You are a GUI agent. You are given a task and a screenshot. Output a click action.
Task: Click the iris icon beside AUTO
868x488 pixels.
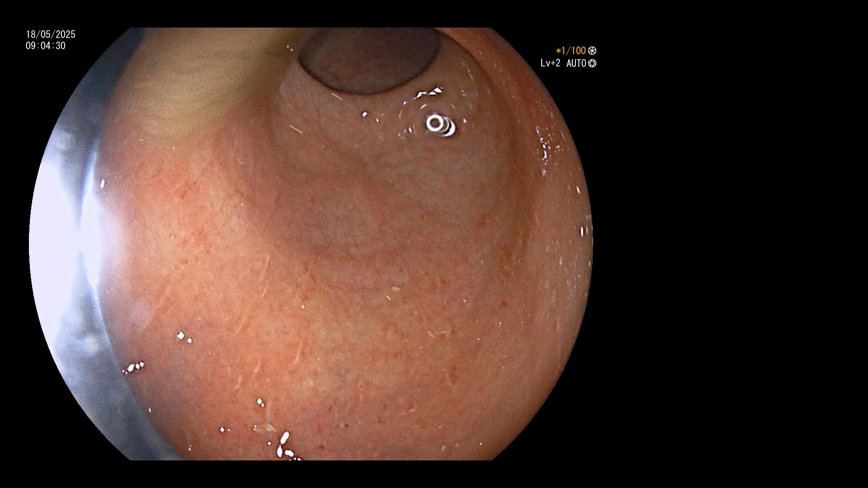click(592, 63)
